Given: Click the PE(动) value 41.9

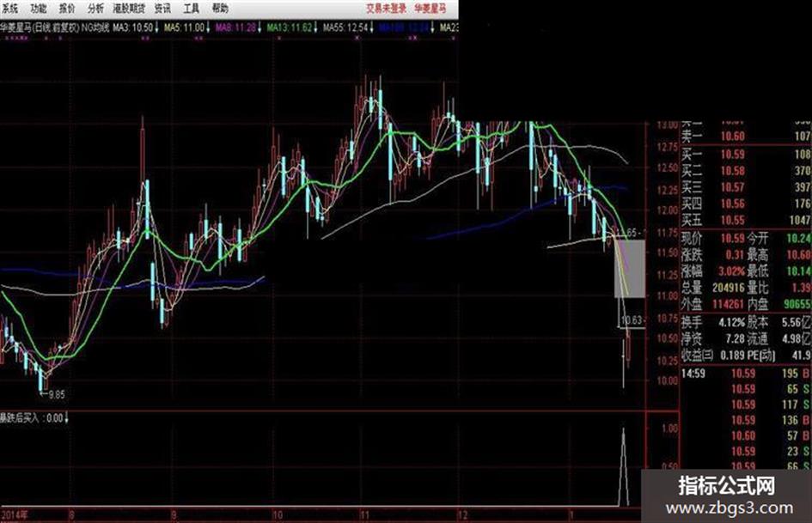Looking at the screenshot, I should (802, 356).
